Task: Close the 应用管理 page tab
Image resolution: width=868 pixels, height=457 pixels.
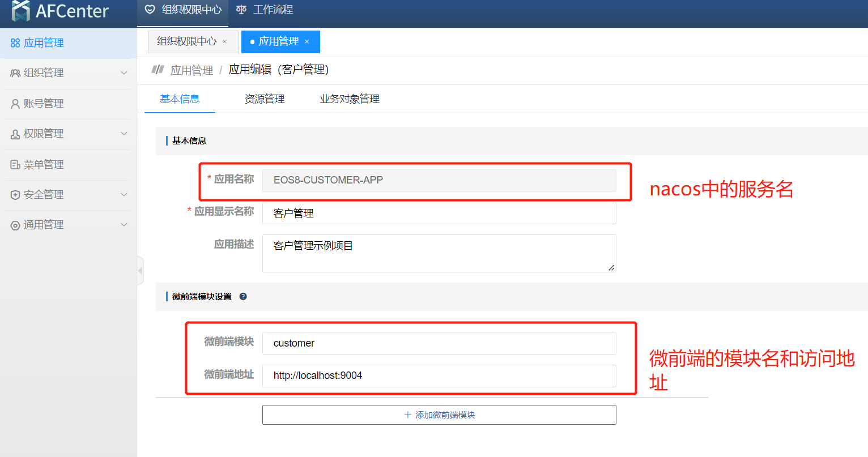Action: point(307,41)
